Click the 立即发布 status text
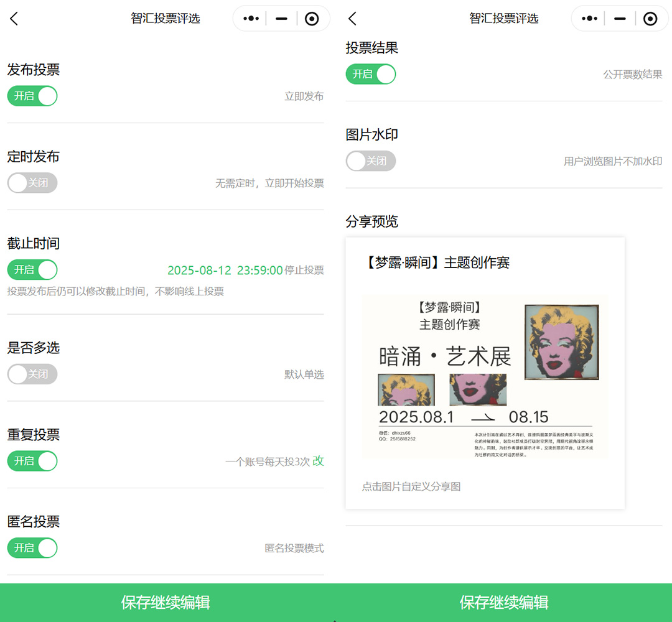Screen dimensions: 672x622 (x=304, y=96)
